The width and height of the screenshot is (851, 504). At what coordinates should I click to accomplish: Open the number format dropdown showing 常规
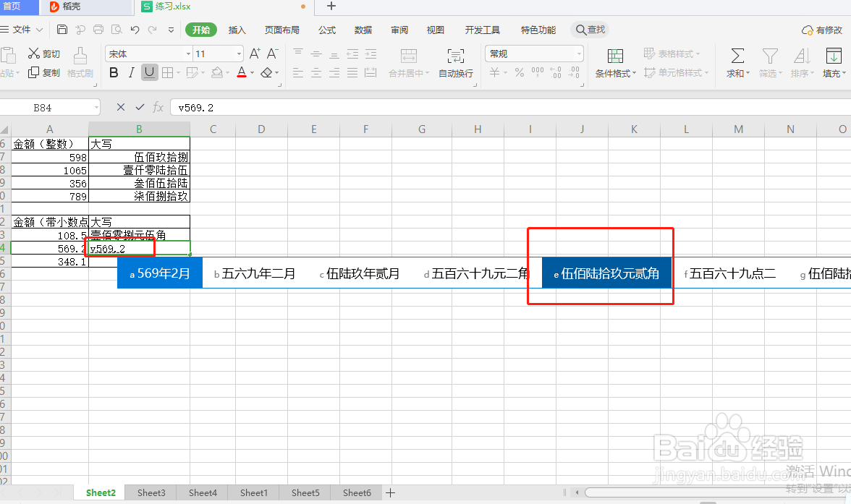pyautogui.click(x=533, y=54)
